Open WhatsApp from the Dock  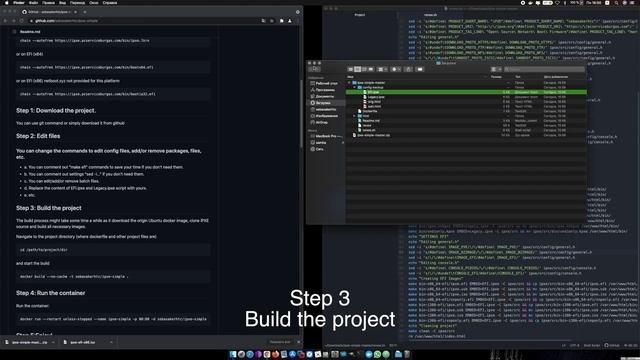point(378,354)
